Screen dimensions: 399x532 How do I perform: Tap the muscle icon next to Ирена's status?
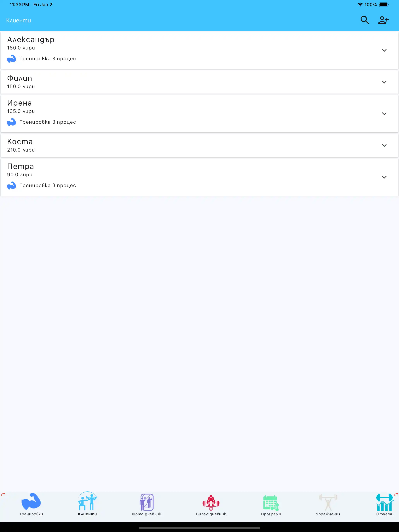(x=12, y=122)
